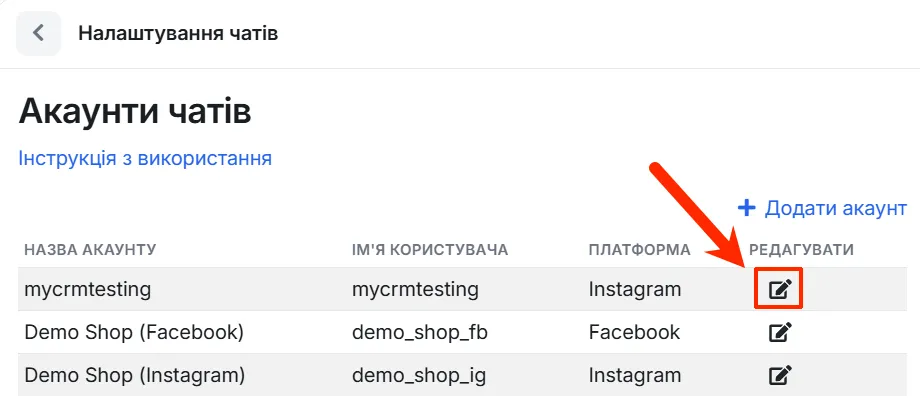Click the Редагувати column header
Viewport: 920px width, 410px height.
tap(801, 250)
